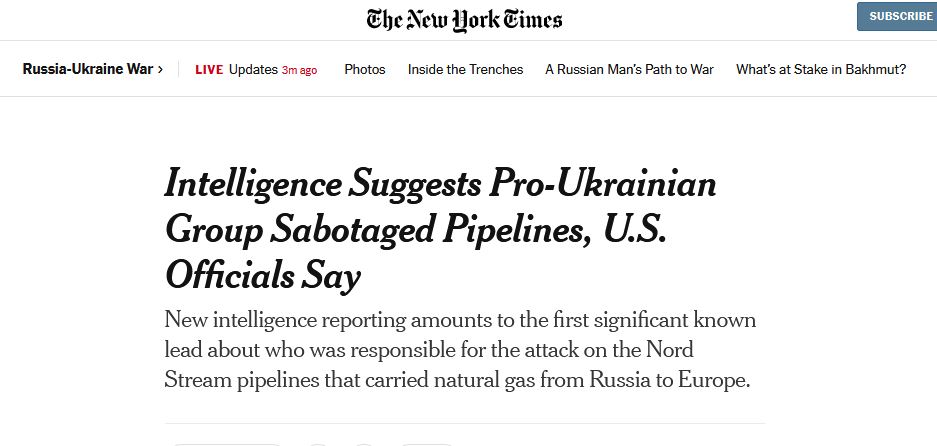
Task: Click the article summary paragraph
Action: 460,350
